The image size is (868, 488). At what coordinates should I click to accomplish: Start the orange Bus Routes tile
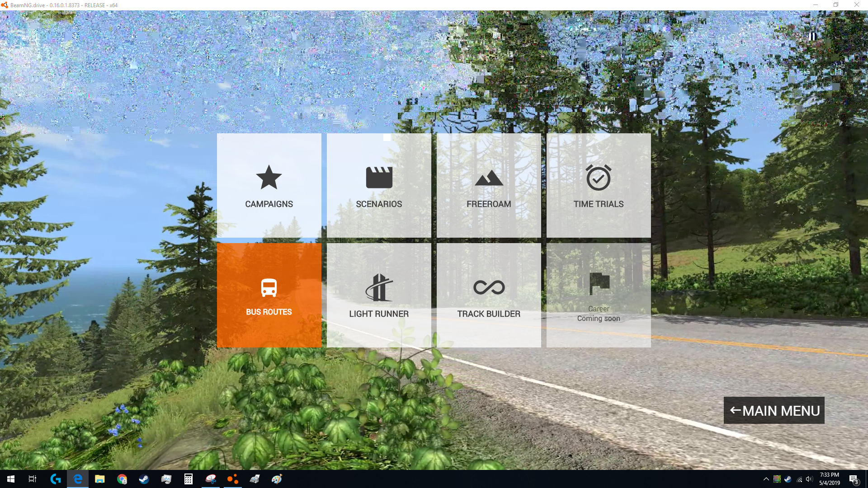click(269, 295)
